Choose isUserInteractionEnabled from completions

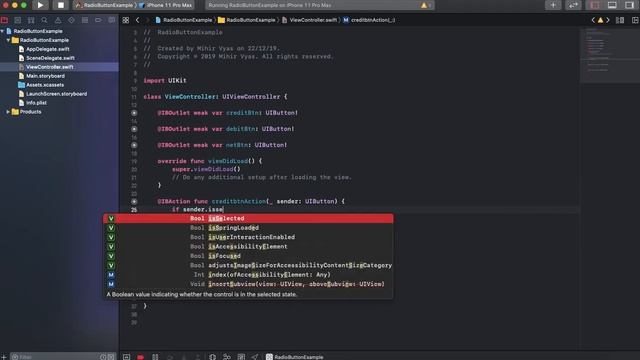pyautogui.click(x=248, y=237)
